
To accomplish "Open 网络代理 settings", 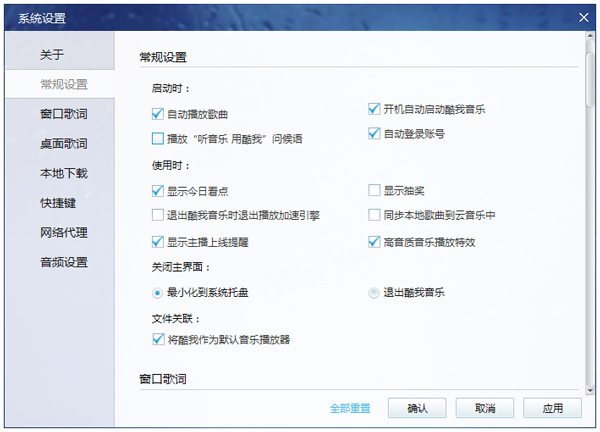I will [x=64, y=233].
